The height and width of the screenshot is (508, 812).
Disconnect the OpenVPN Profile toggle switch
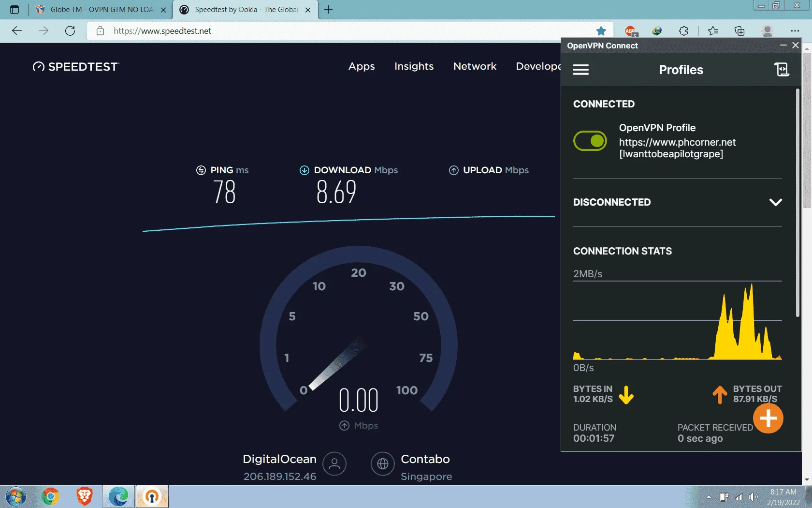(x=590, y=141)
